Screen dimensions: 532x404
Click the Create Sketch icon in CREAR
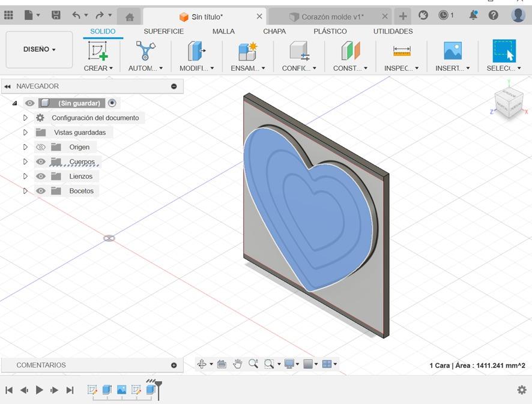point(98,51)
